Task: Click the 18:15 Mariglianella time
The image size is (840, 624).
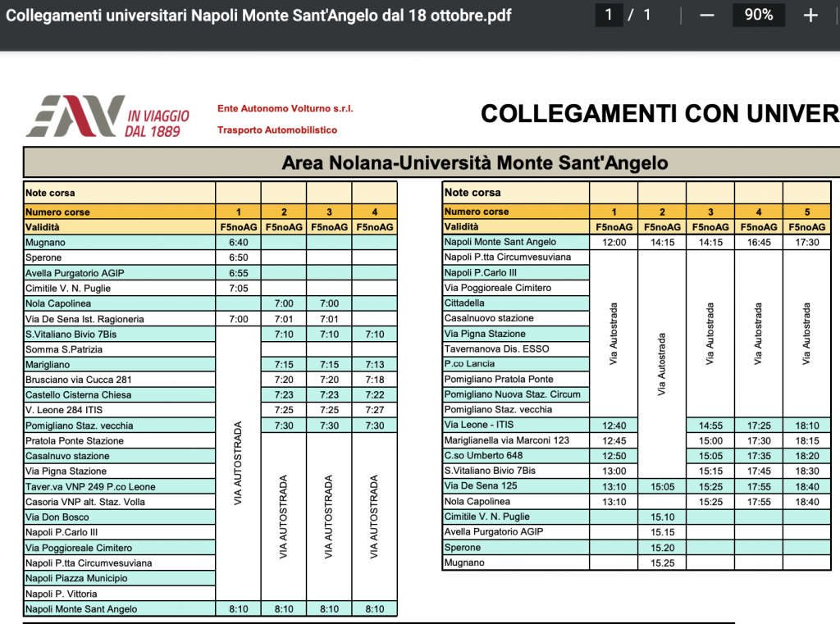Action: (807, 441)
